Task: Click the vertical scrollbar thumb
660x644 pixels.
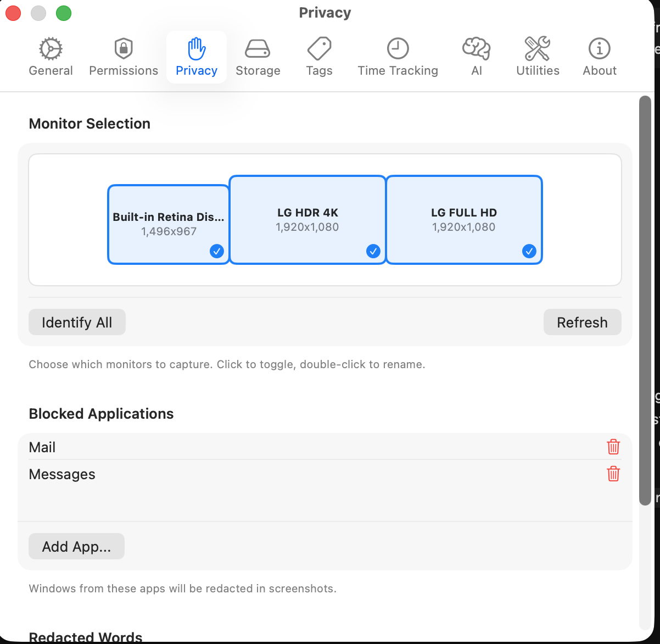Action: (x=645, y=299)
